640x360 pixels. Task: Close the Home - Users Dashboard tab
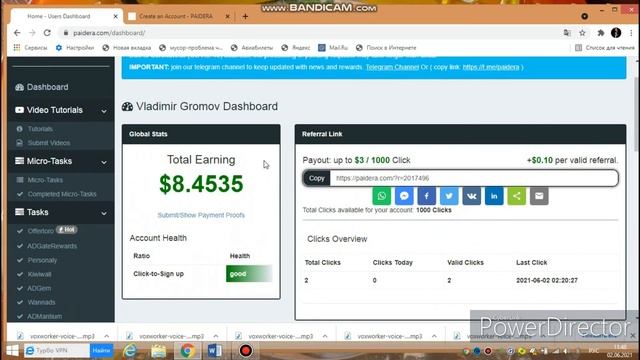(116, 16)
